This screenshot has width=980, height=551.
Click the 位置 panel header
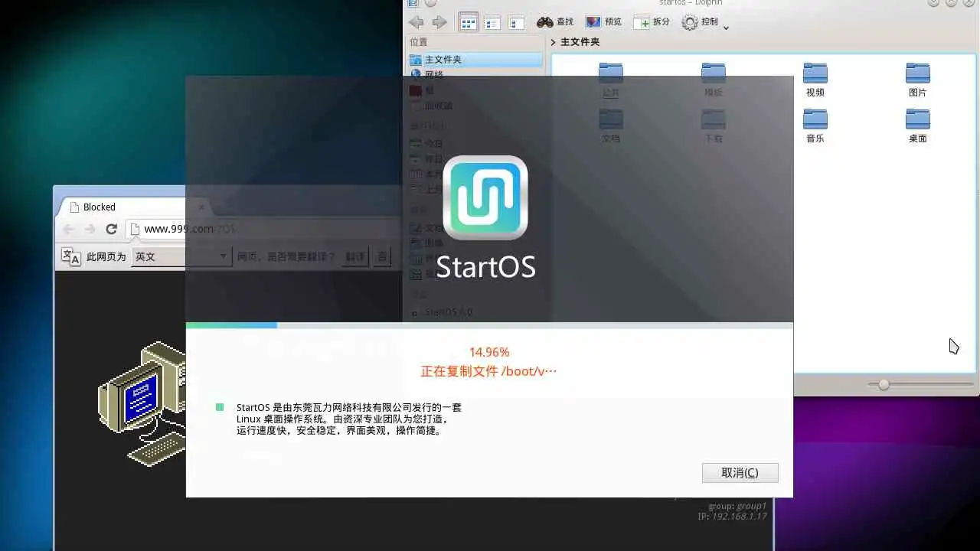point(419,42)
